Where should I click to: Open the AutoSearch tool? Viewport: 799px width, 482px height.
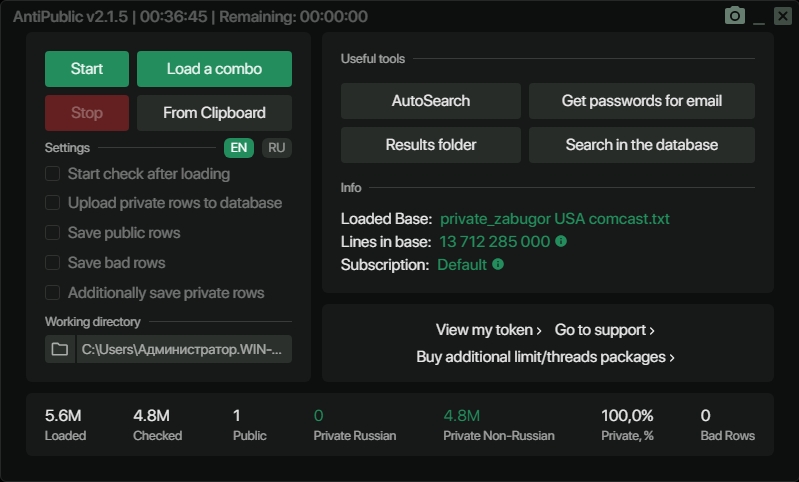click(x=431, y=101)
